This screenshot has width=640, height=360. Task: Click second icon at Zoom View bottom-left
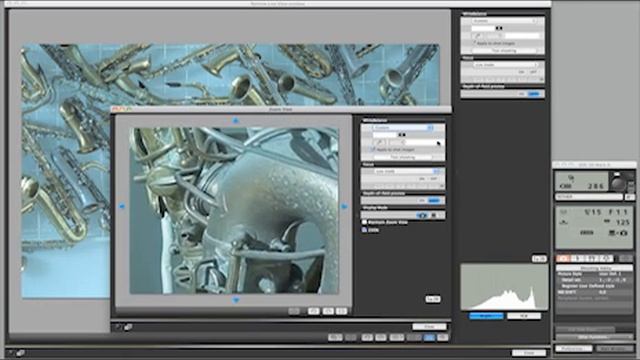coord(128,327)
